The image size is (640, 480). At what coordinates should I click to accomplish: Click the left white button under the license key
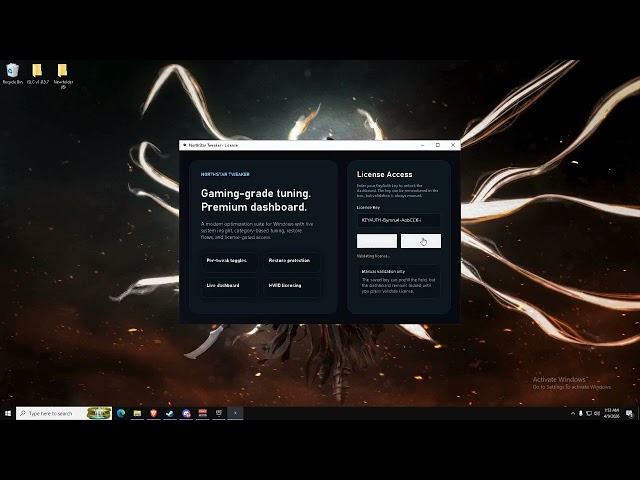point(377,241)
